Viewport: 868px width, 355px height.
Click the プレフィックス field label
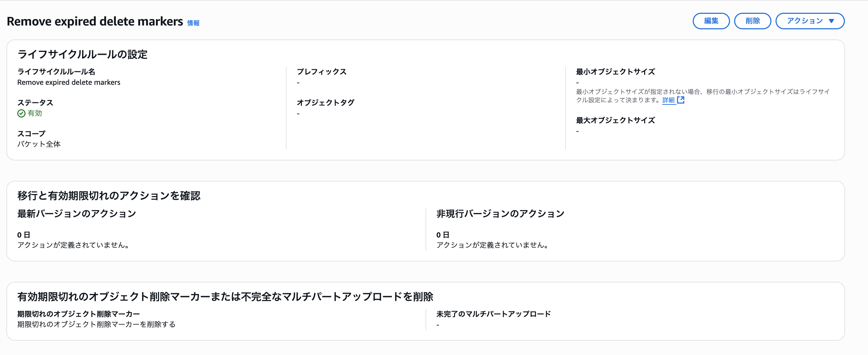coord(322,72)
